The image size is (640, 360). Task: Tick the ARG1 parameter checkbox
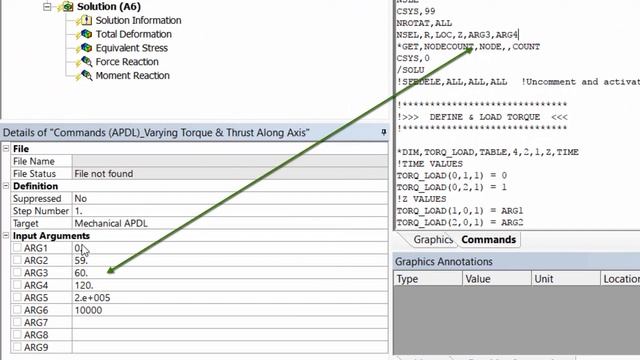click(x=17, y=247)
